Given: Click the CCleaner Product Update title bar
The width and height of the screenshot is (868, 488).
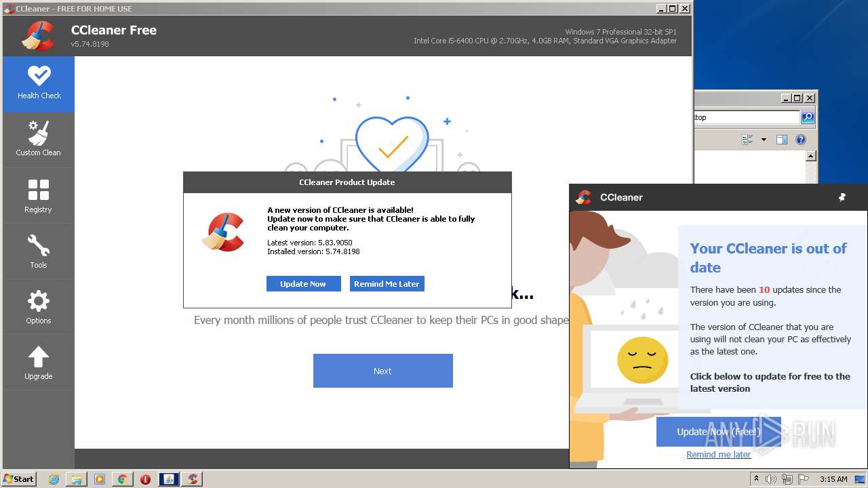Looking at the screenshot, I should coord(347,182).
